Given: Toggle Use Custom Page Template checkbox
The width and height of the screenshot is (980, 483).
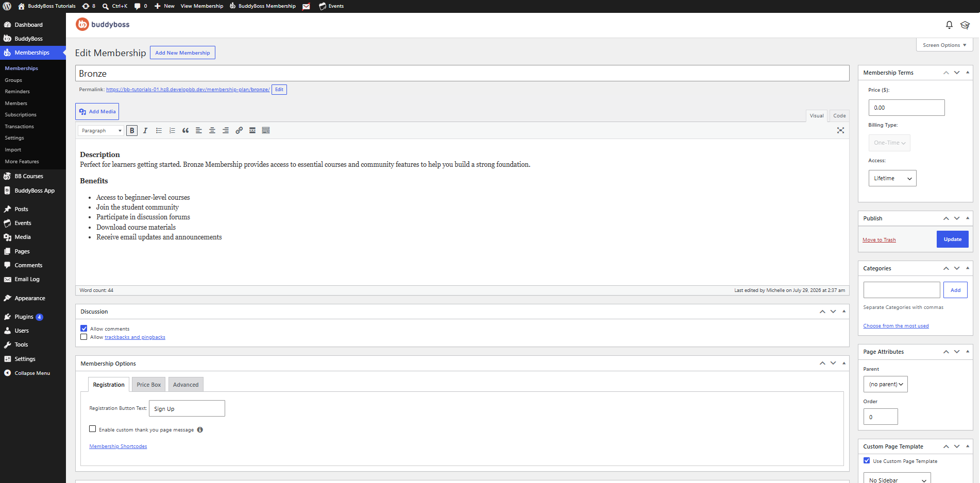Looking at the screenshot, I should coord(867,461).
